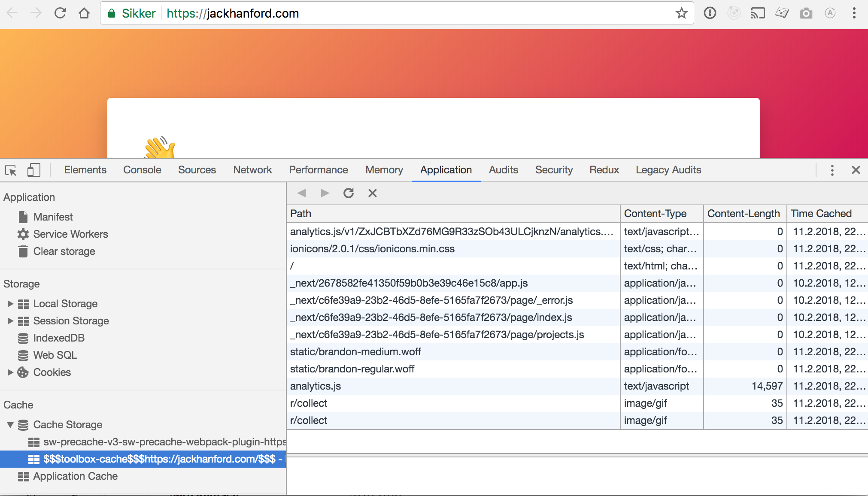Open the Service Workers view
Screen dimensions: 868x496
pyautogui.click(x=71, y=234)
